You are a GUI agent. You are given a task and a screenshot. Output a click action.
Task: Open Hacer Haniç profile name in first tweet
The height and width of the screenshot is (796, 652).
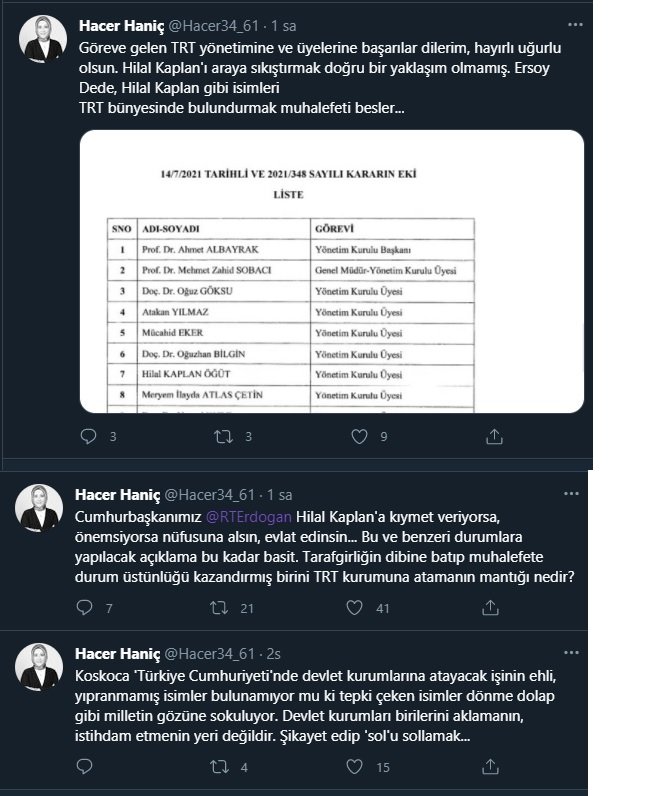pos(121,26)
